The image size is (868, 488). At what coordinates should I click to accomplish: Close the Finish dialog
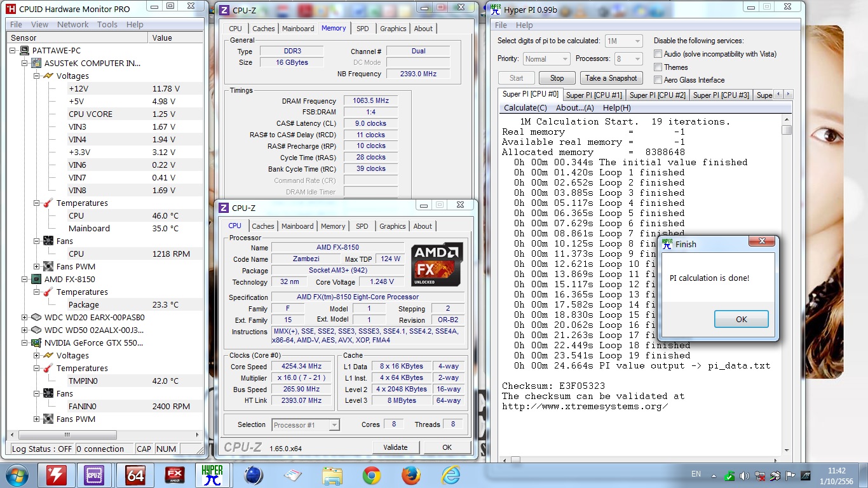coord(761,242)
